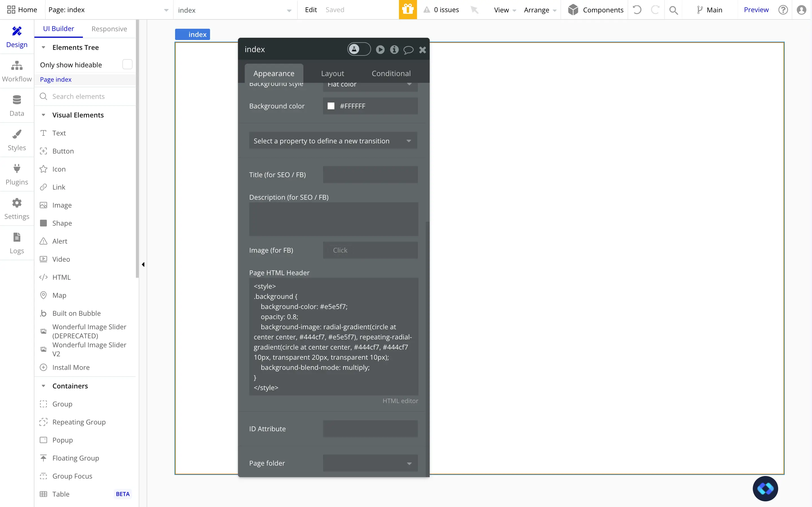Click the gift box icon
Screen dimensions: 812x507
[408, 9]
